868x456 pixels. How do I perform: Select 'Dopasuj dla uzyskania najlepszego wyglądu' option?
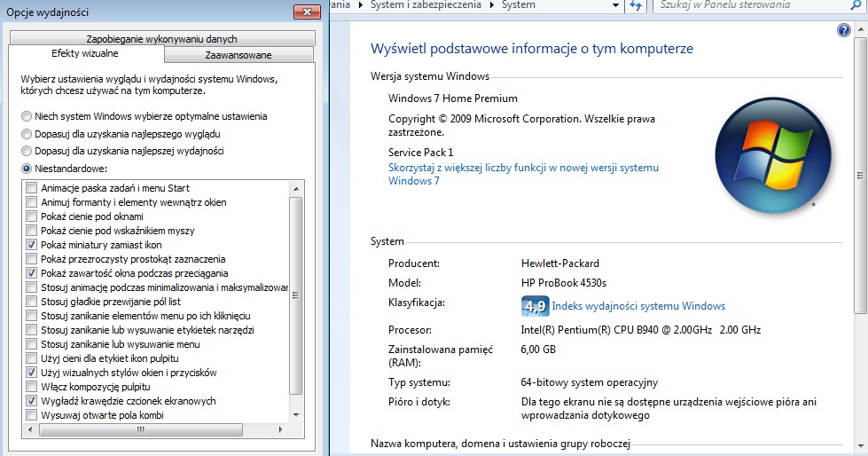pyautogui.click(x=27, y=134)
